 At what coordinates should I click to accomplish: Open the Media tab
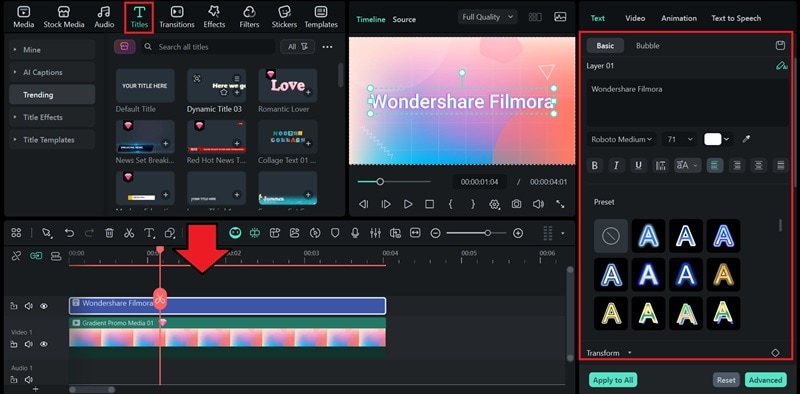pos(23,17)
